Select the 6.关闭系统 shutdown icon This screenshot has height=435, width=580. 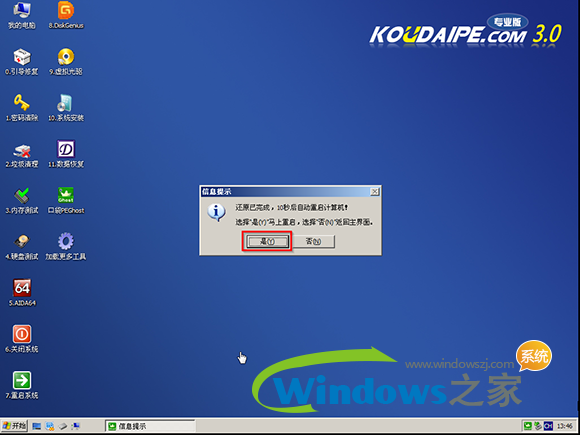click(x=21, y=339)
